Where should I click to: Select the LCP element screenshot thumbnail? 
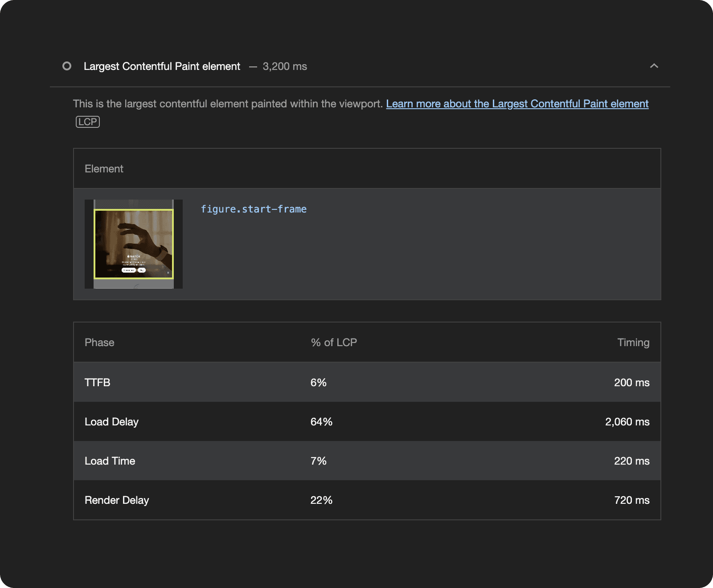134,244
